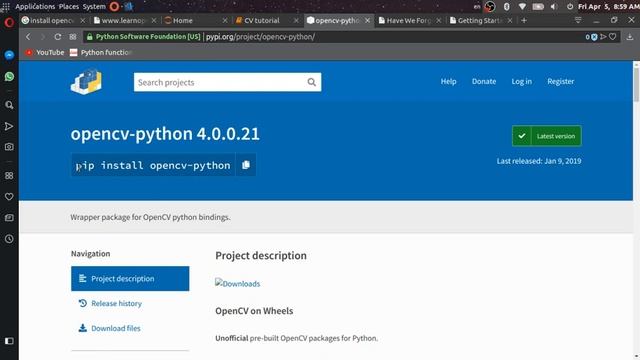This screenshot has width=640, height=360.
Task: Open Download files in Navigation
Action: pyautogui.click(x=109, y=328)
